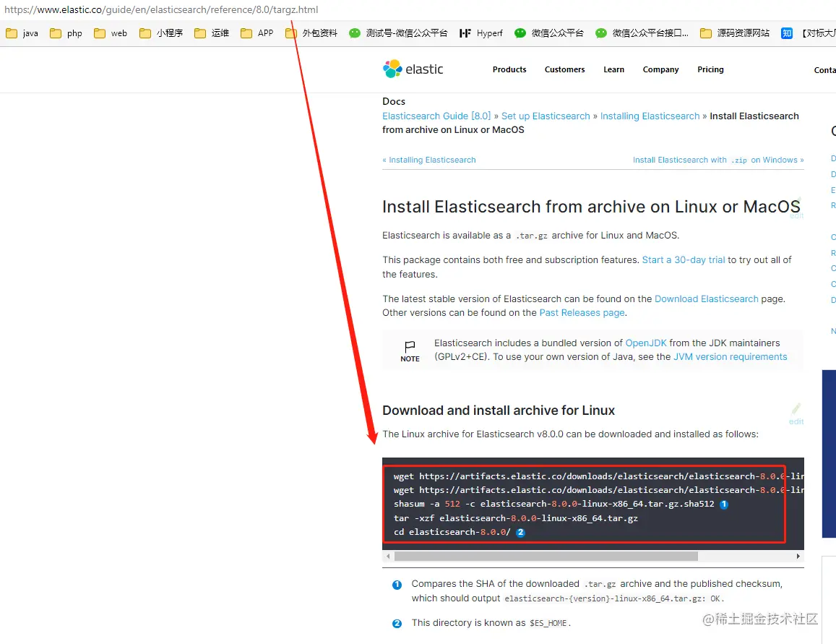Viewport: 836px width, 644px height.
Task: Open the Company menu
Action: point(660,69)
